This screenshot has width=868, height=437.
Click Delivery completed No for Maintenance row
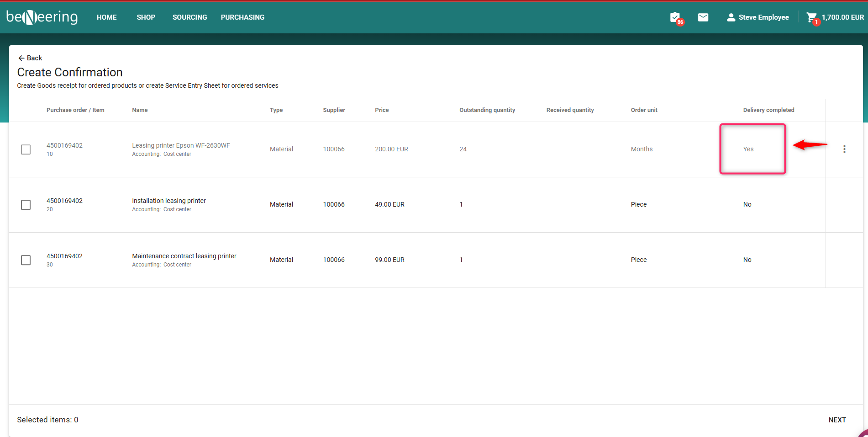click(x=747, y=260)
